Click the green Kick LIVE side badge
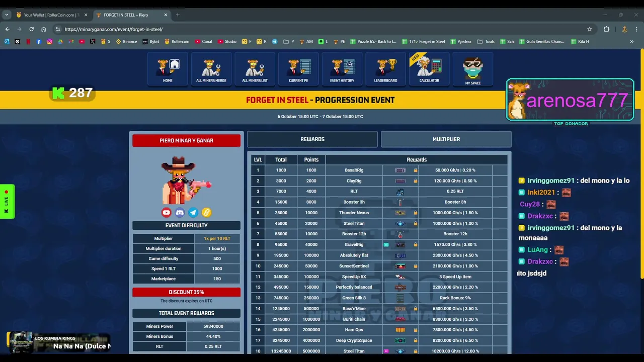 point(7,201)
